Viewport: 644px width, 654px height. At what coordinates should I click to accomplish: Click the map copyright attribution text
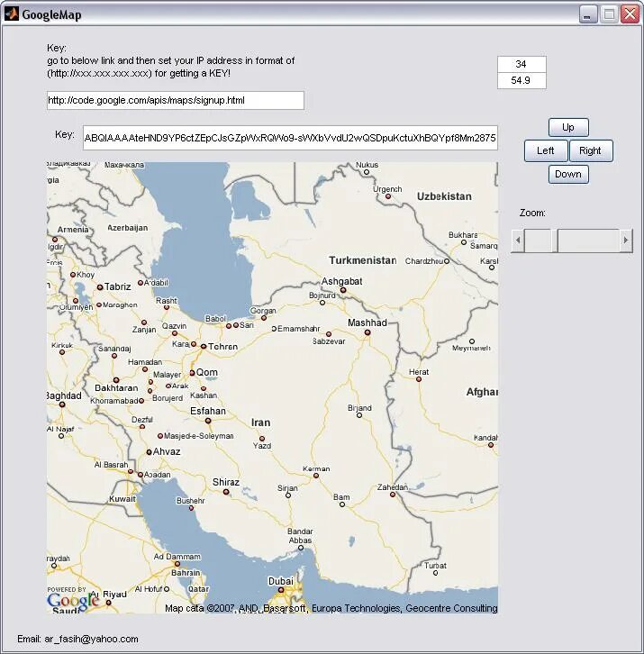tap(331, 608)
